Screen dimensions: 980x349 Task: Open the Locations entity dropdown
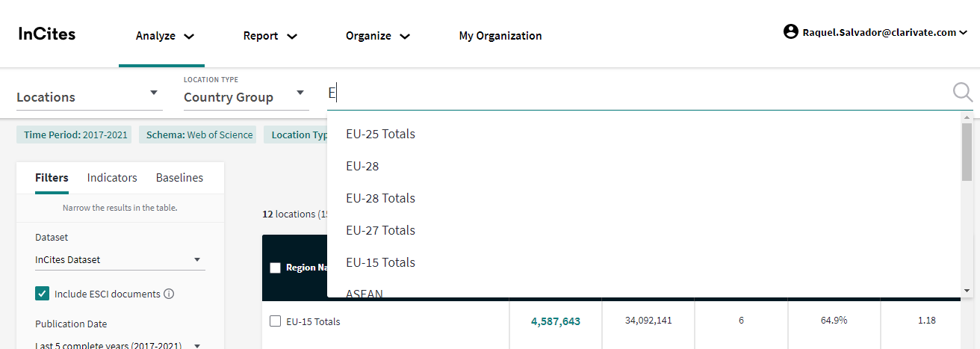point(88,96)
